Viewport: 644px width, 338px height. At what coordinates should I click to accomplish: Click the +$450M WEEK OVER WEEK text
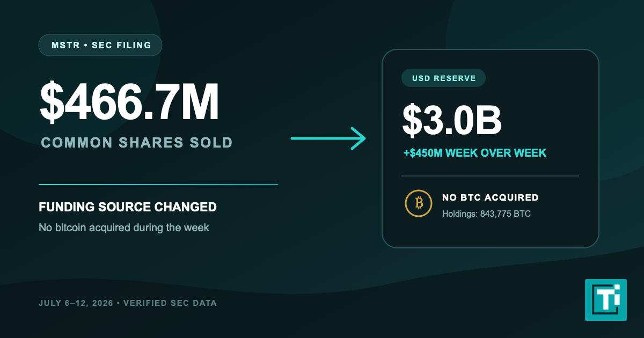click(x=475, y=153)
